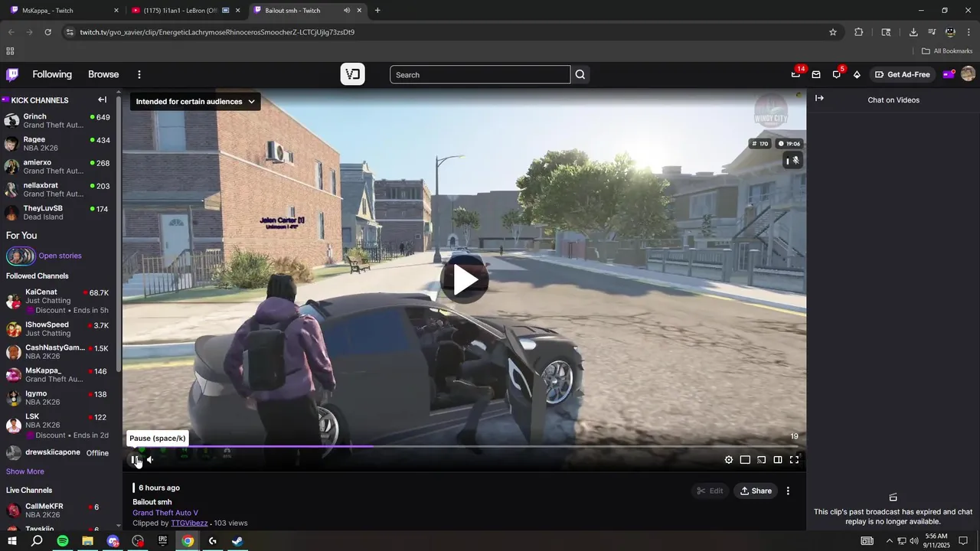Pause the clip playback

click(x=134, y=460)
